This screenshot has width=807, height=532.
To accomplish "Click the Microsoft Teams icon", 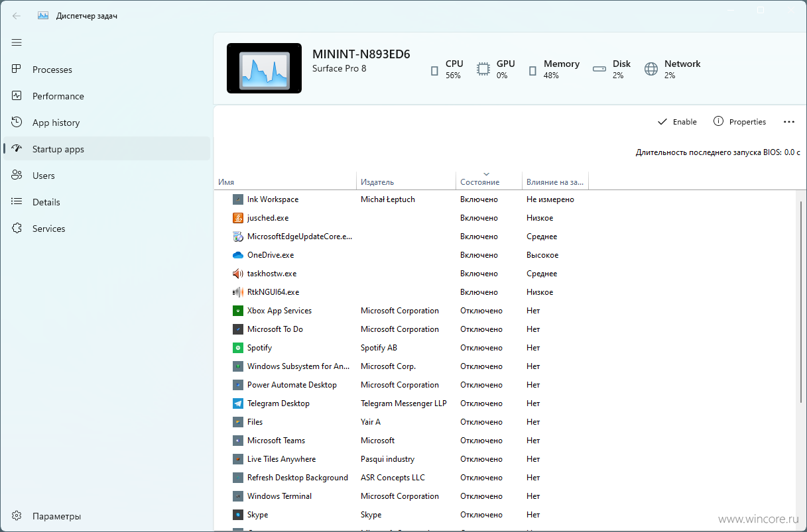I will click(x=238, y=441).
